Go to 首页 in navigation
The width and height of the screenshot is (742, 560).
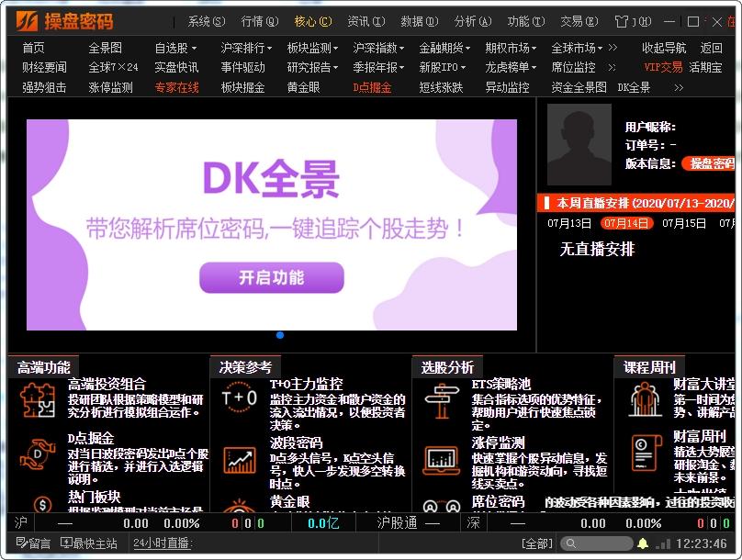coord(33,48)
